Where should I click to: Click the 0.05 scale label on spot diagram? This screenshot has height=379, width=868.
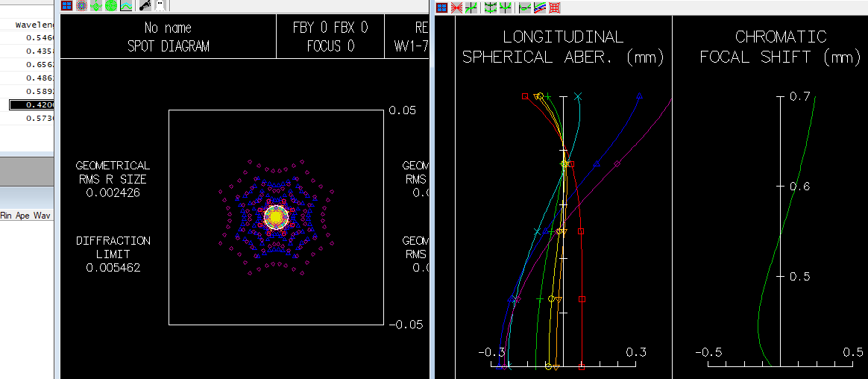click(x=403, y=110)
